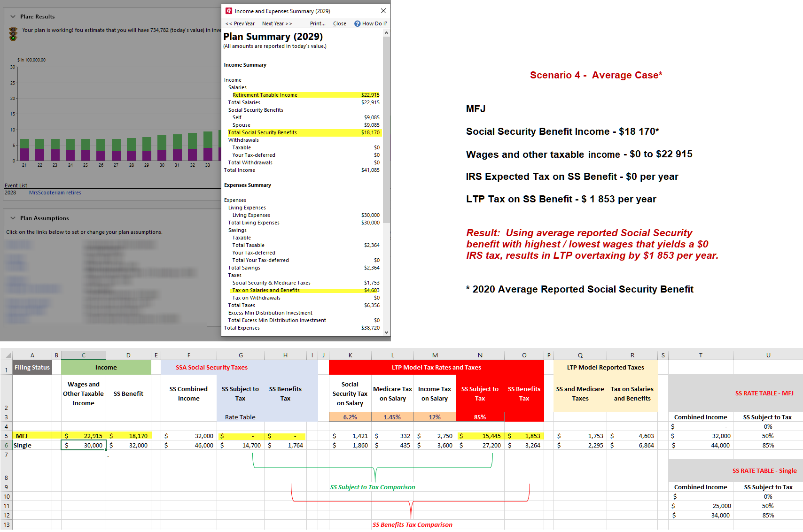This screenshot has width=803, height=532.
Task: Click the vertical scrollbar thumb in summary
Action: (386, 129)
